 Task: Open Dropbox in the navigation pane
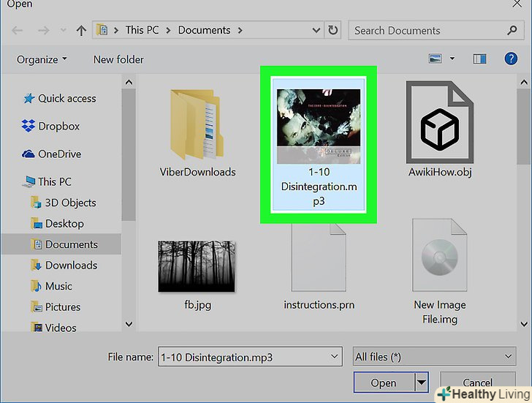point(58,126)
